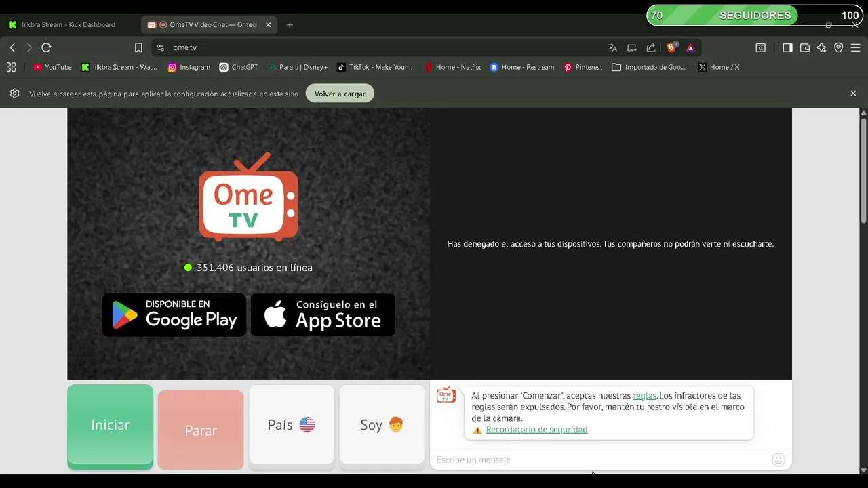Screen dimensions: 868x488
Task: Click the install app icon in address bar
Action: (x=631, y=47)
